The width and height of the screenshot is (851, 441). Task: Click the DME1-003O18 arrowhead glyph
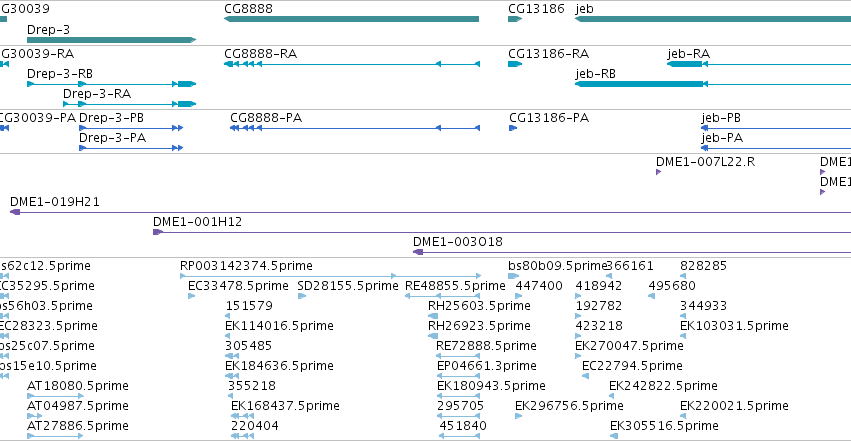coord(418,252)
